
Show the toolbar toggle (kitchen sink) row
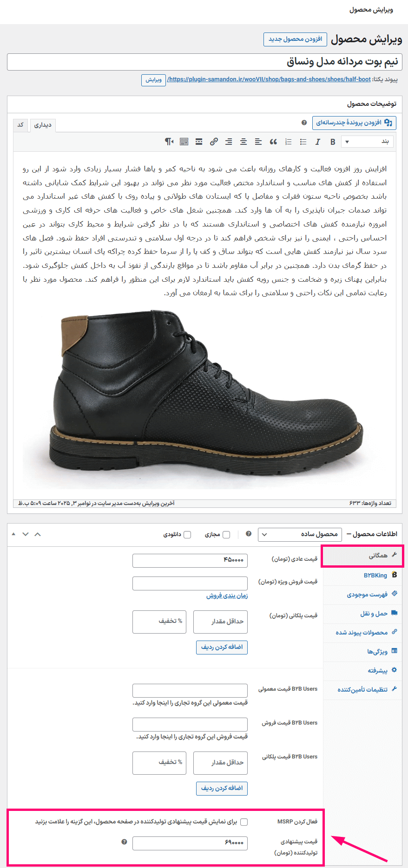pos(184,142)
